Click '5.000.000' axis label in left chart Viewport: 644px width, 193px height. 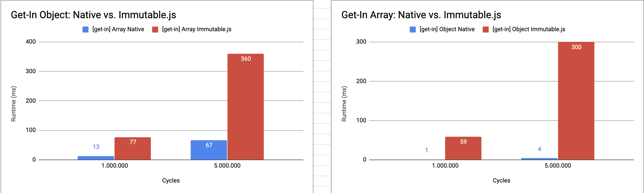click(227, 165)
